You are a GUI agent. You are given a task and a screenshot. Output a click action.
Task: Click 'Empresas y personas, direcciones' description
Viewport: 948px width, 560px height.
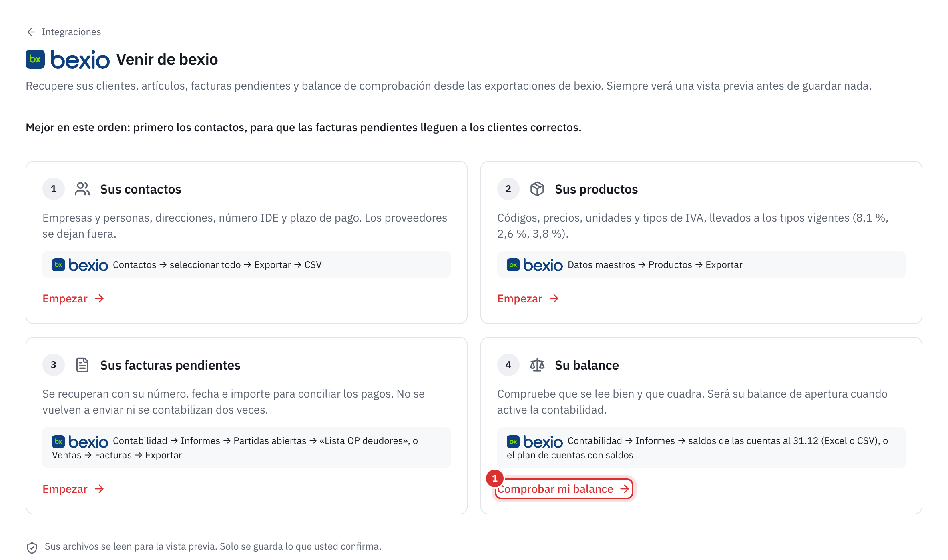[245, 226]
